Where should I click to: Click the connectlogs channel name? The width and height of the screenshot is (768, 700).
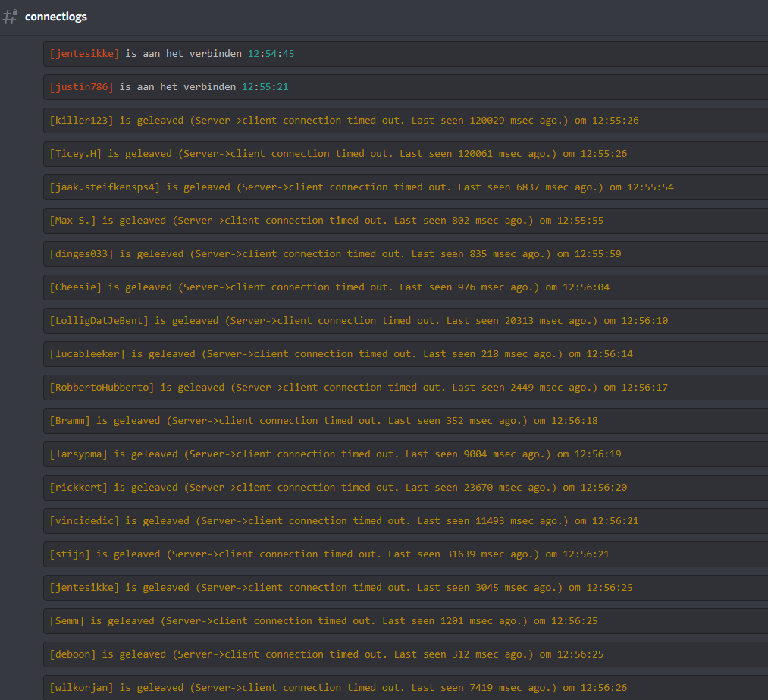coord(56,17)
